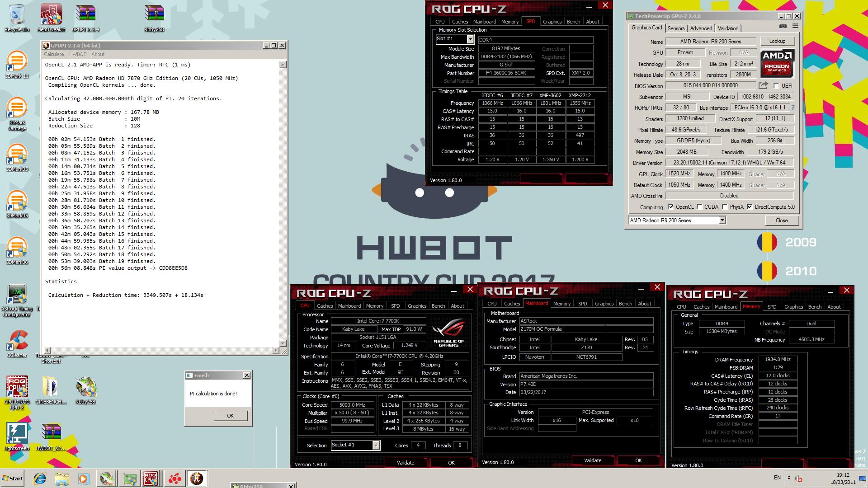This screenshot has height=488, width=868.
Task: Expand the Slot #1 memory slot dropdown
Action: 470,39
